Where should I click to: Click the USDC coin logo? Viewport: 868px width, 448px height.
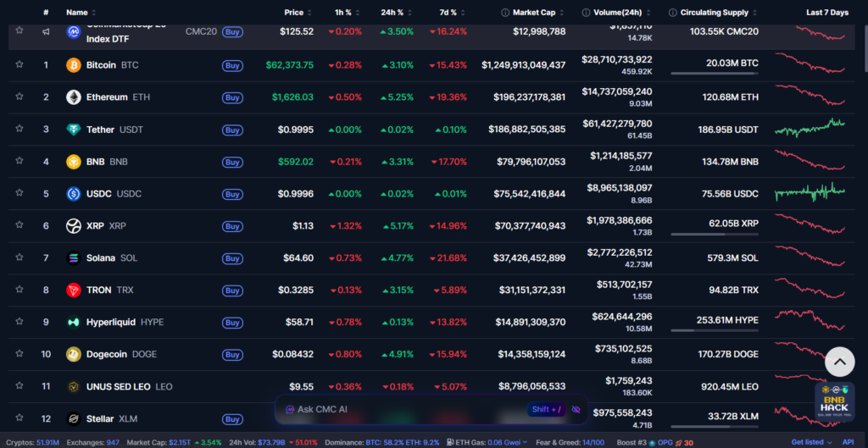74,194
